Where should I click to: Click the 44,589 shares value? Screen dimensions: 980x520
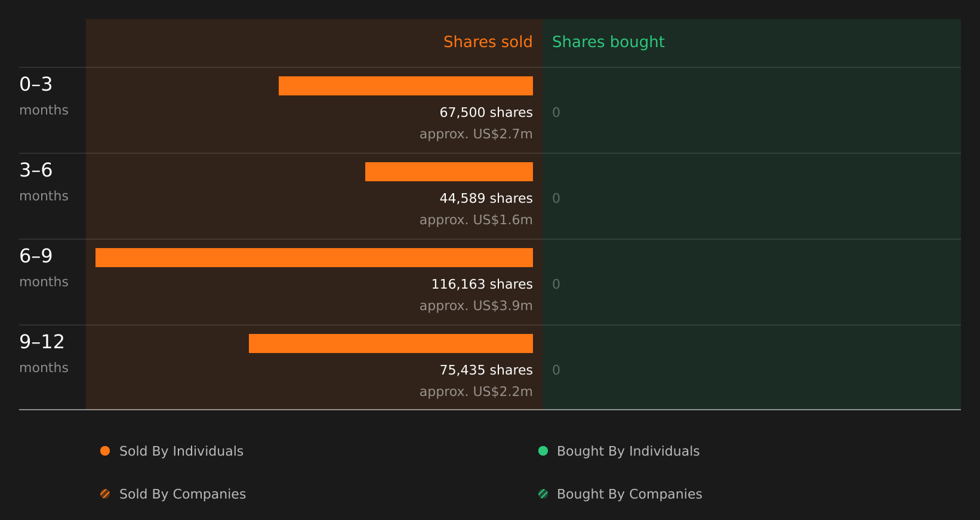coord(486,199)
